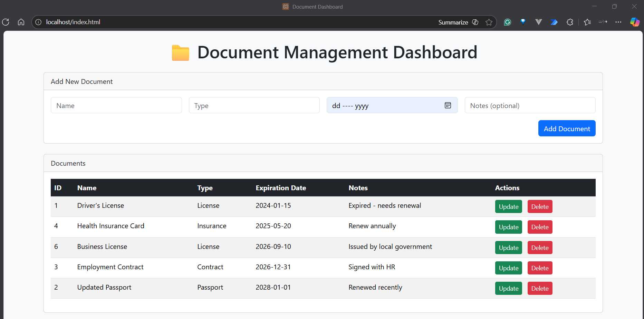Viewport: 644px width, 319px height.
Task: Open the blue slanted extension icon
Action: pyautogui.click(x=554, y=22)
